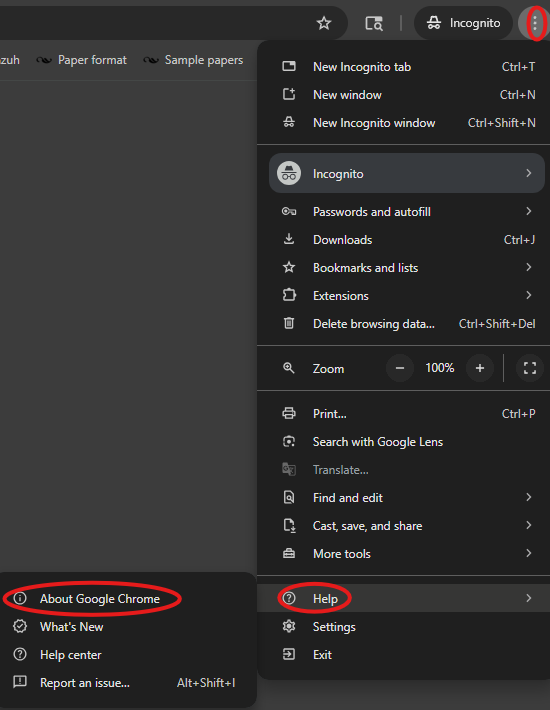Screen dimensions: 550x710
Task: Click the Help question mark icon
Action: pos(289,598)
